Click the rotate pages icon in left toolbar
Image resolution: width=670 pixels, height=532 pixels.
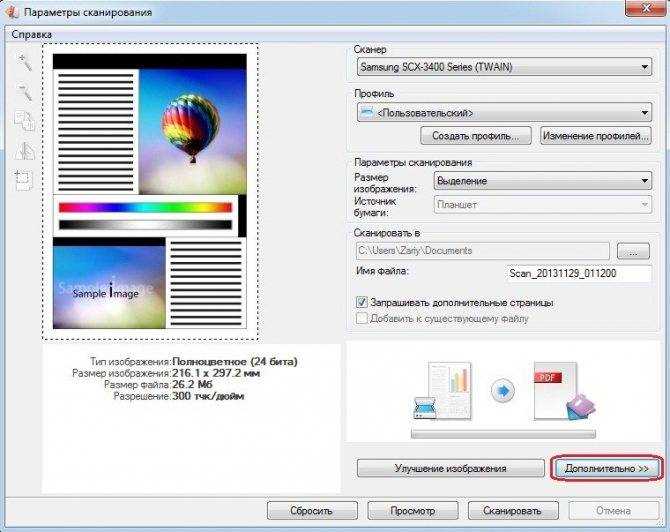pos(24,121)
